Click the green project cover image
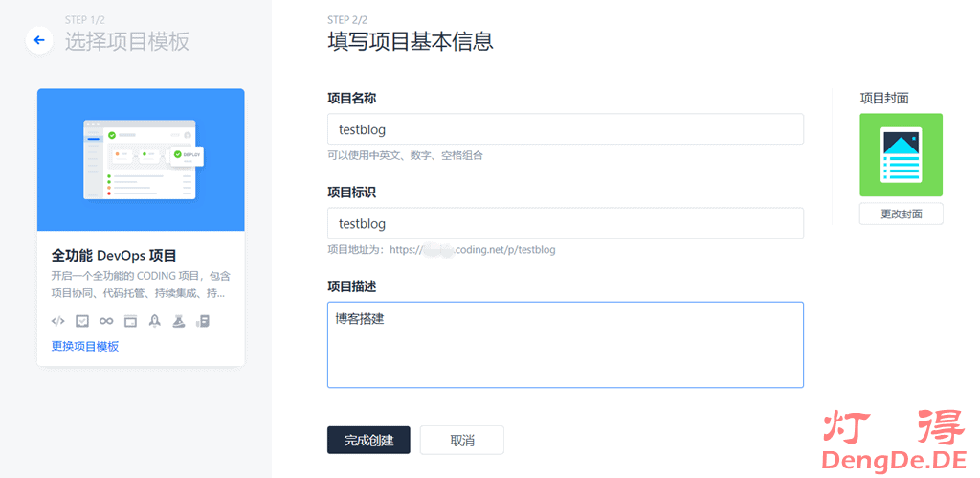 (x=901, y=154)
